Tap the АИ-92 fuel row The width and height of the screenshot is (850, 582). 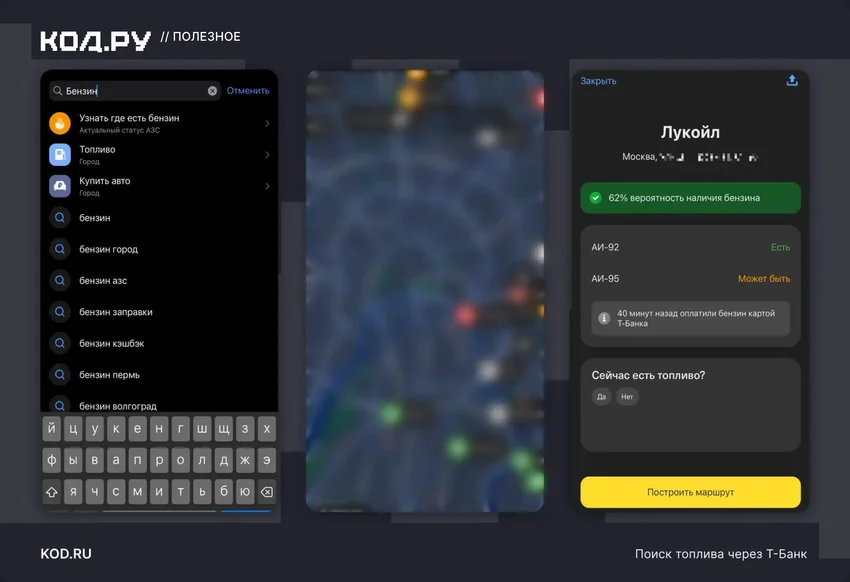point(690,247)
